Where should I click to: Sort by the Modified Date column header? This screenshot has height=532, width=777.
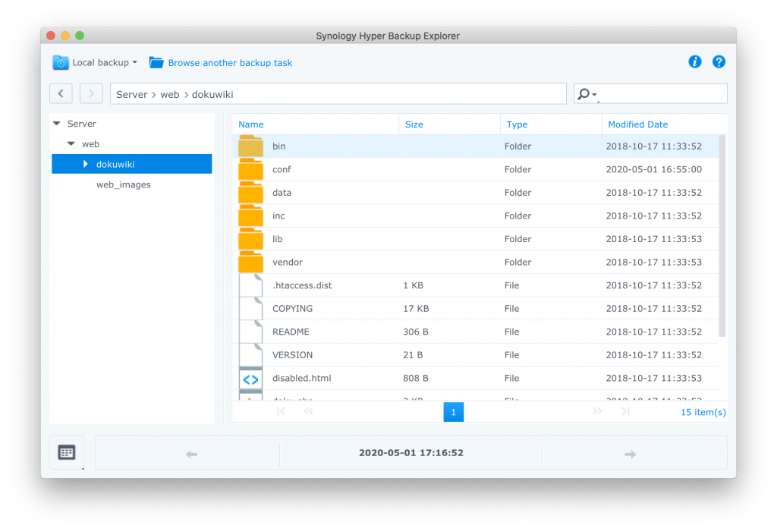(637, 124)
